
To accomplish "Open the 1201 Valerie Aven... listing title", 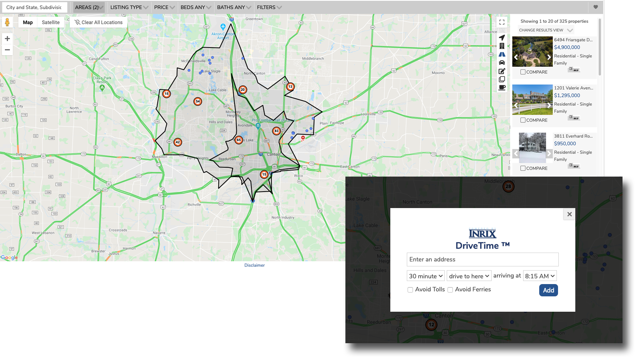I will click(x=573, y=88).
